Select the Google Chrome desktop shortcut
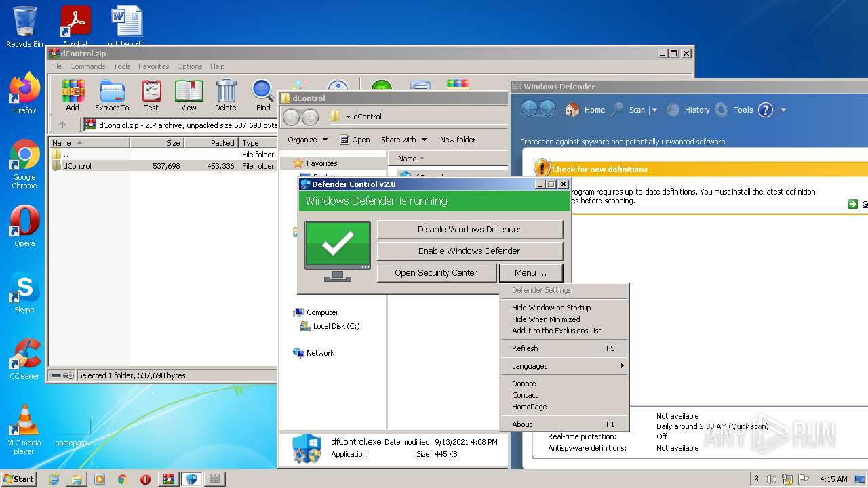This screenshot has height=488, width=868. (x=24, y=165)
